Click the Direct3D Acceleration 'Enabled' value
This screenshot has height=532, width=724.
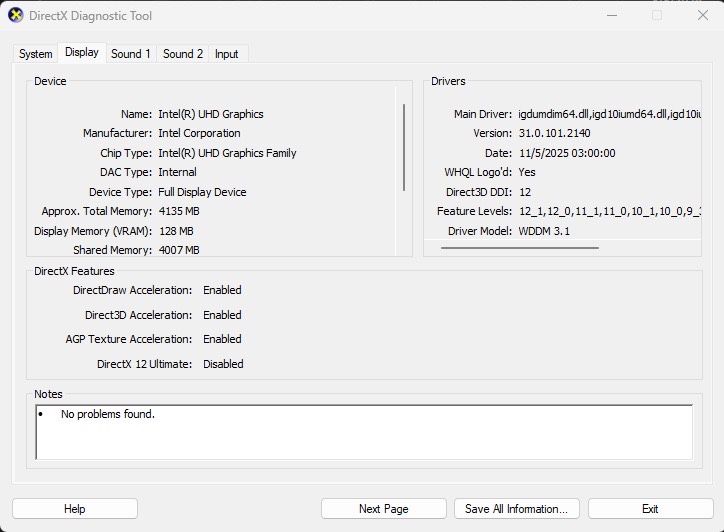(x=222, y=315)
